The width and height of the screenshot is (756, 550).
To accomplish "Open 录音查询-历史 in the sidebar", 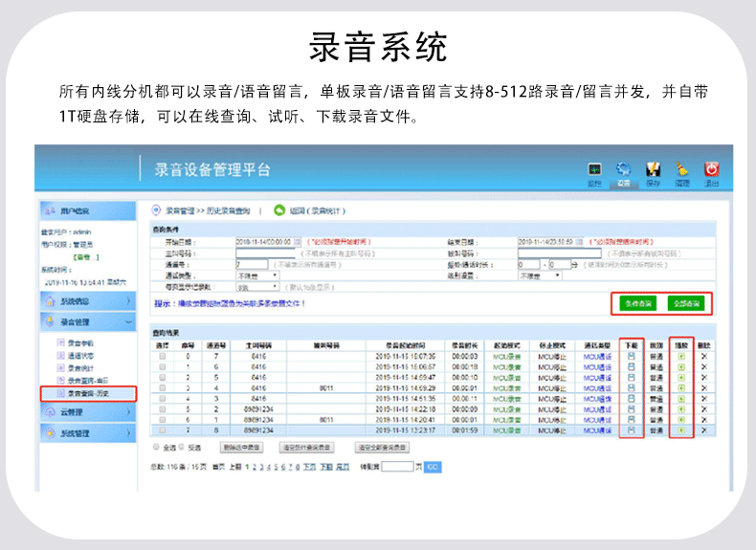I will pyautogui.click(x=88, y=393).
